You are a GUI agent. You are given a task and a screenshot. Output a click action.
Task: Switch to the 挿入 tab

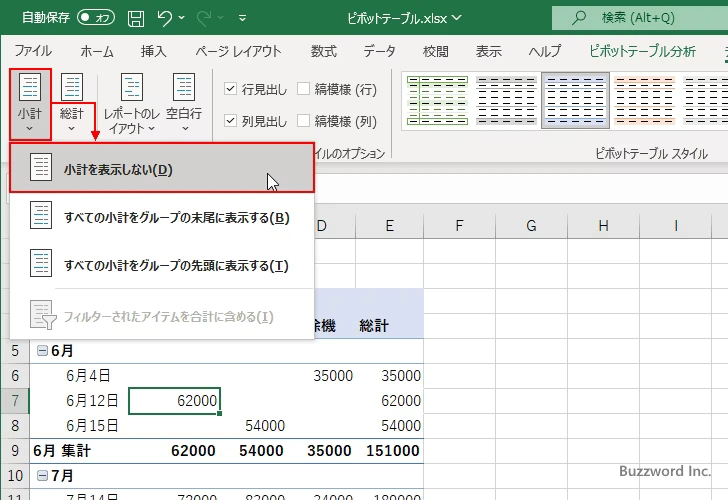[x=153, y=51]
